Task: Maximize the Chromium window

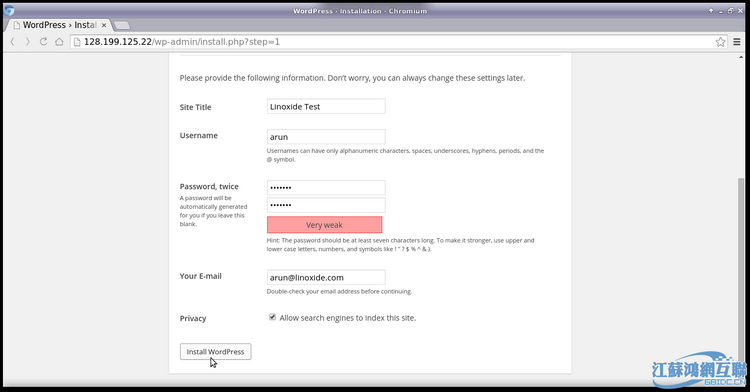Action: point(730,11)
